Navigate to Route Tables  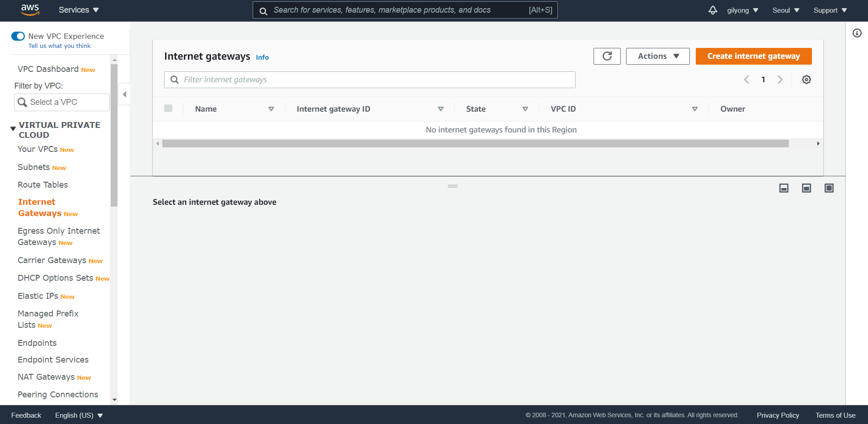[x=43, y=184]
